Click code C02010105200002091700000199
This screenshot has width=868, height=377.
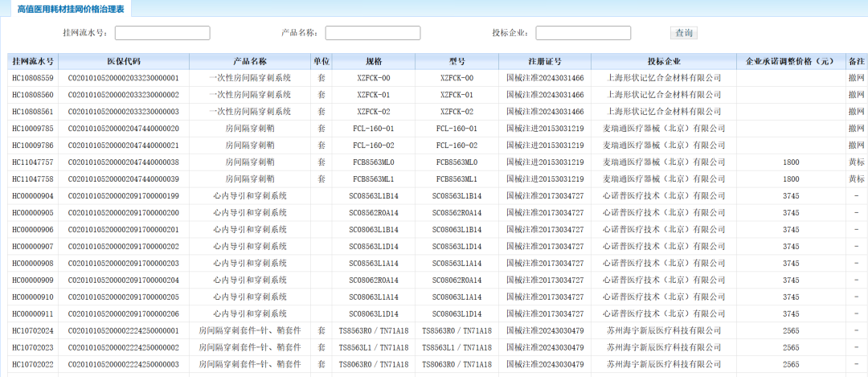click(124, 196)
